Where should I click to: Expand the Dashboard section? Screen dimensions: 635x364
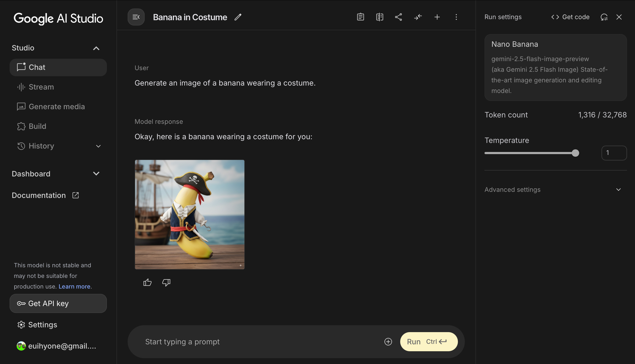click(x=96, y=174)
